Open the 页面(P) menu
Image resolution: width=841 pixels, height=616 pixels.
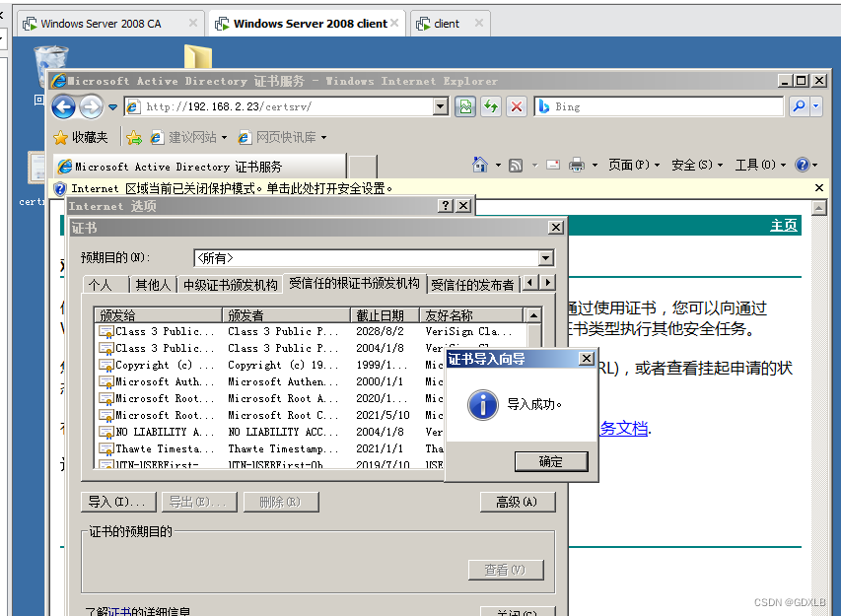(x=633, y=165)
